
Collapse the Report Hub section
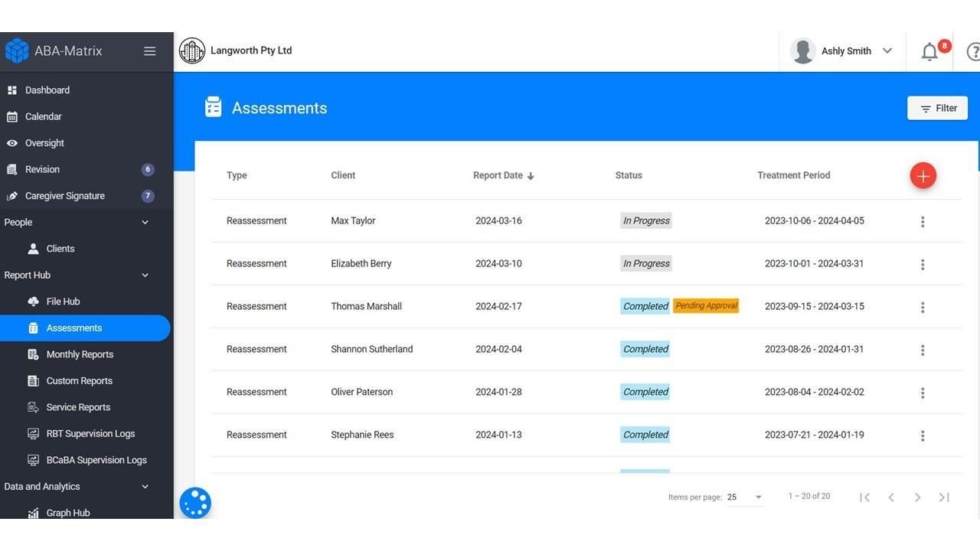click(144, 274)
